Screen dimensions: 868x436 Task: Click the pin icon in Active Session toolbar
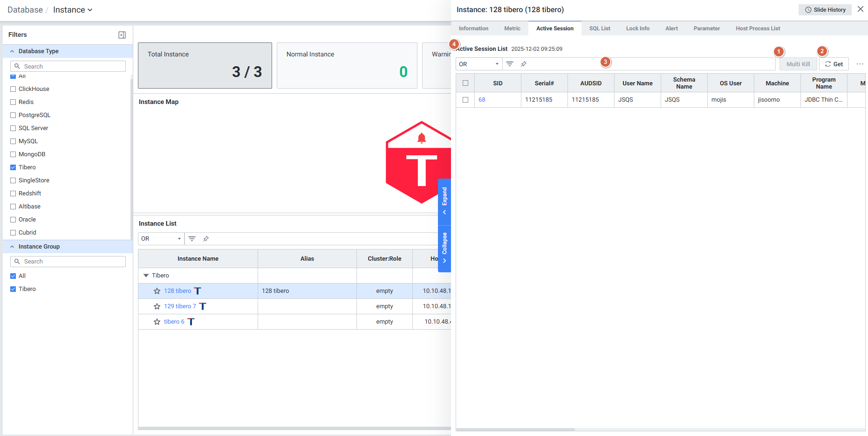click(x=524, y=64)
